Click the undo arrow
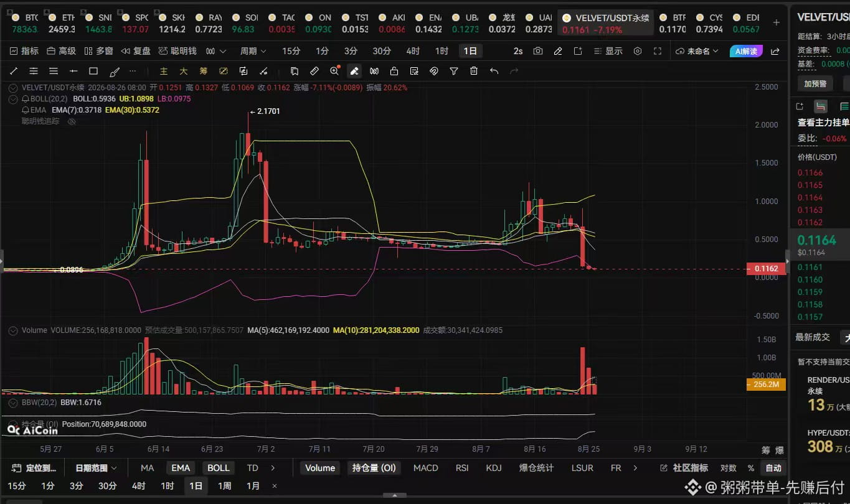Screen dimensions: 850x504 (x=494, y=71)
